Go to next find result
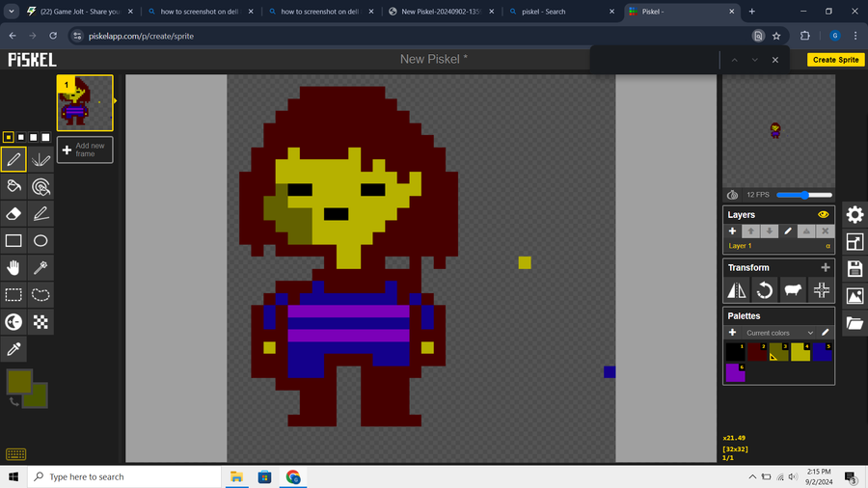The height and width of the screenshot is (488, 868). 754,60
